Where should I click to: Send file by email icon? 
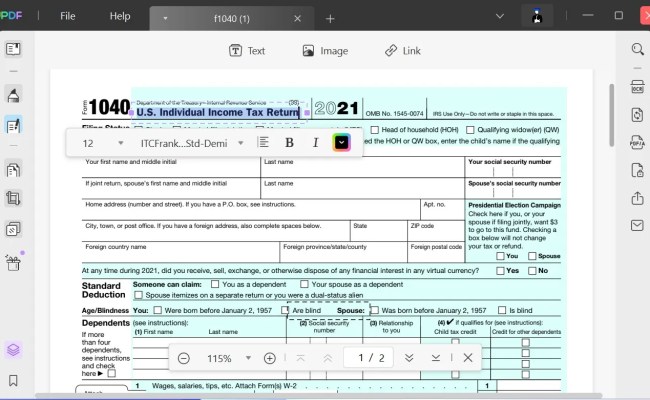coord(637,225)
